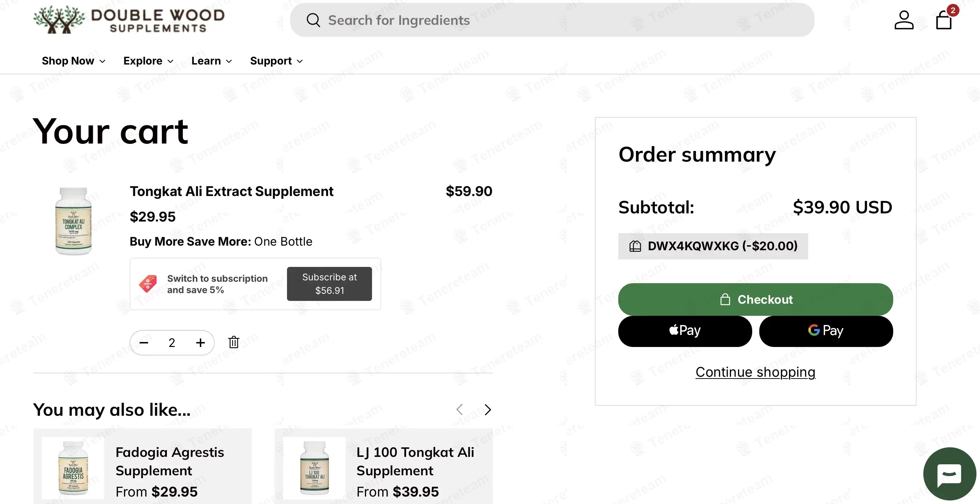Go to next recommended products arrow

tap(488, 410)
